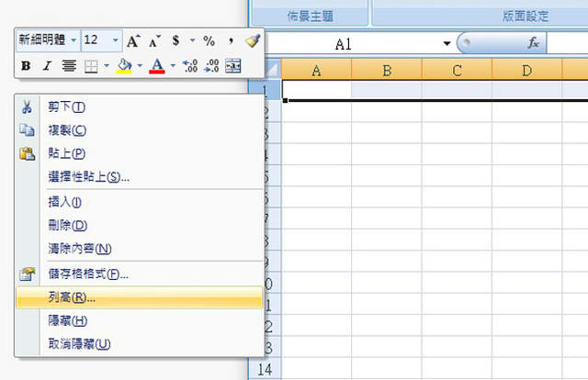
Task: Choose 列高(R)... from the context menu
Action: point(72,297)
